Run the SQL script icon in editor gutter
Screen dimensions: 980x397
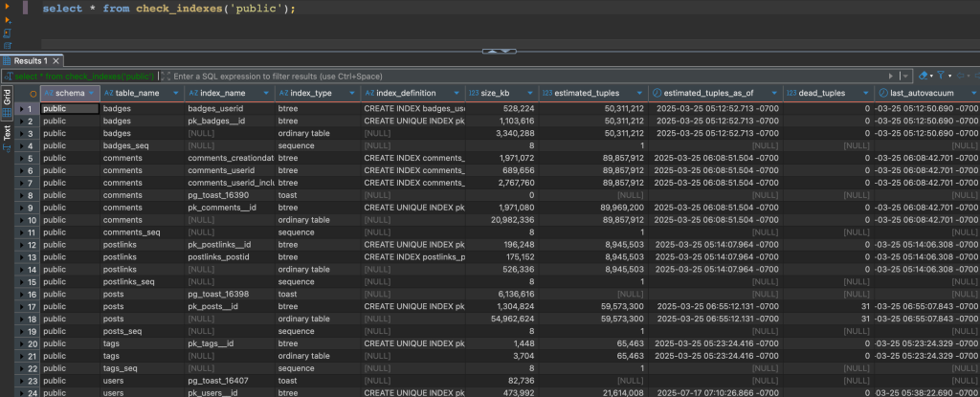[x=8, y=33]
